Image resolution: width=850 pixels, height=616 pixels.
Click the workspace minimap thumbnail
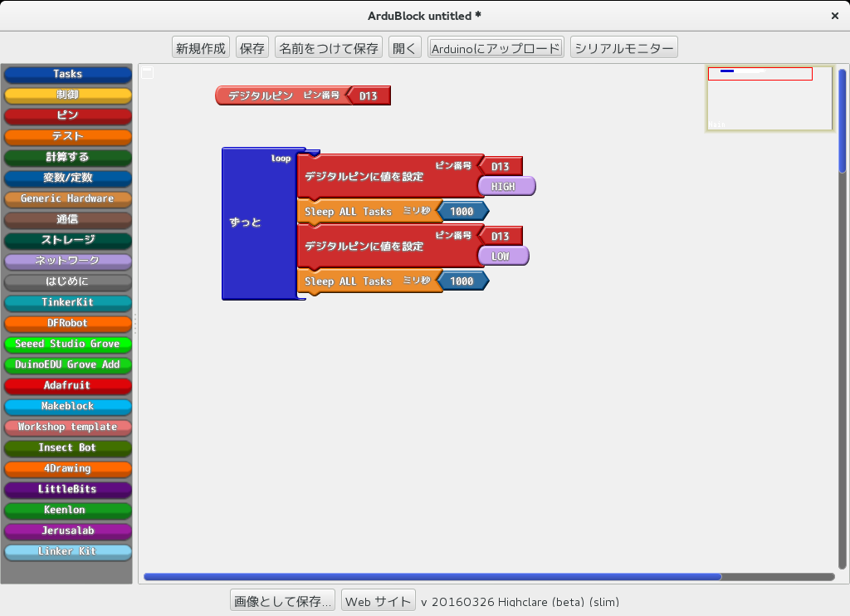pos(769,98)
